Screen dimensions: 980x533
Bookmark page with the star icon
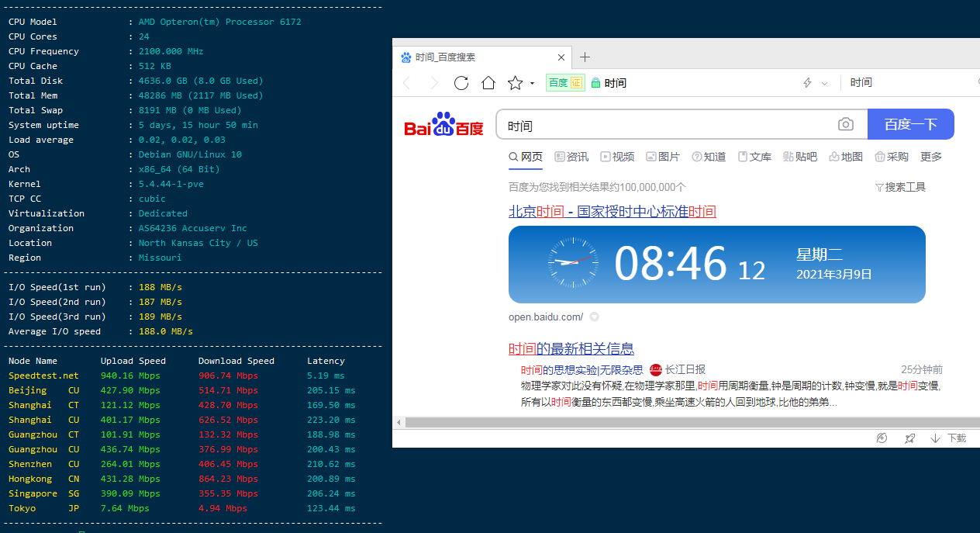pos(515,83)
